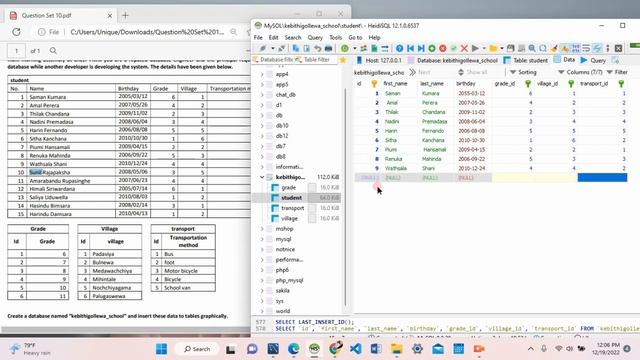Click the Show all button above the grid
This screenshot has width=640, height=360.
(x=473, y=72)
